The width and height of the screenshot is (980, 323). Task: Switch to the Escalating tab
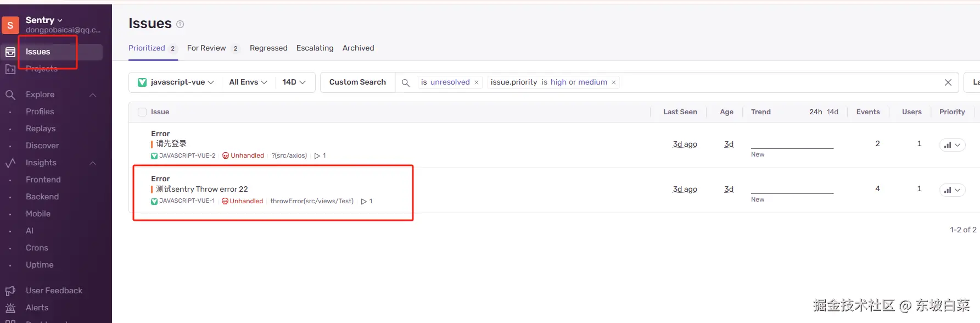coord(315,48)
